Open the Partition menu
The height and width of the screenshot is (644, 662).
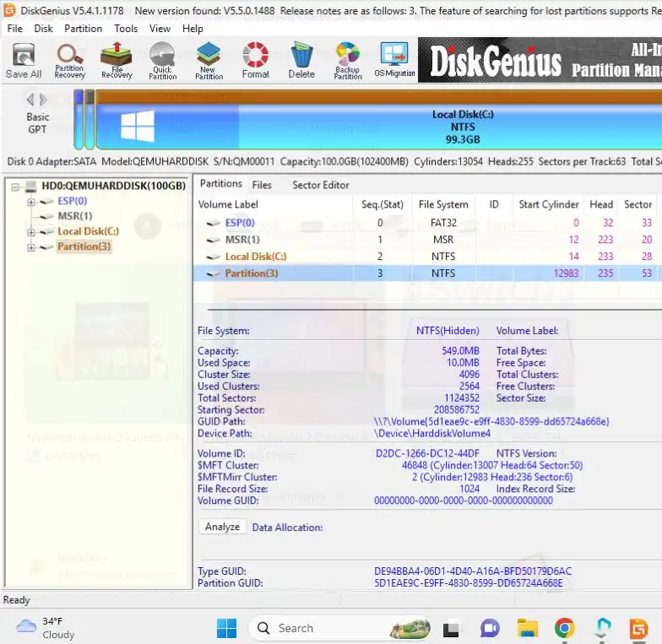pos(83,29)
